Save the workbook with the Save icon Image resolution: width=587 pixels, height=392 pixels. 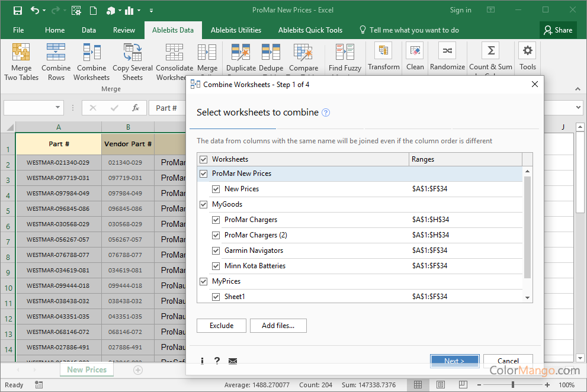[x=17, y=10]
